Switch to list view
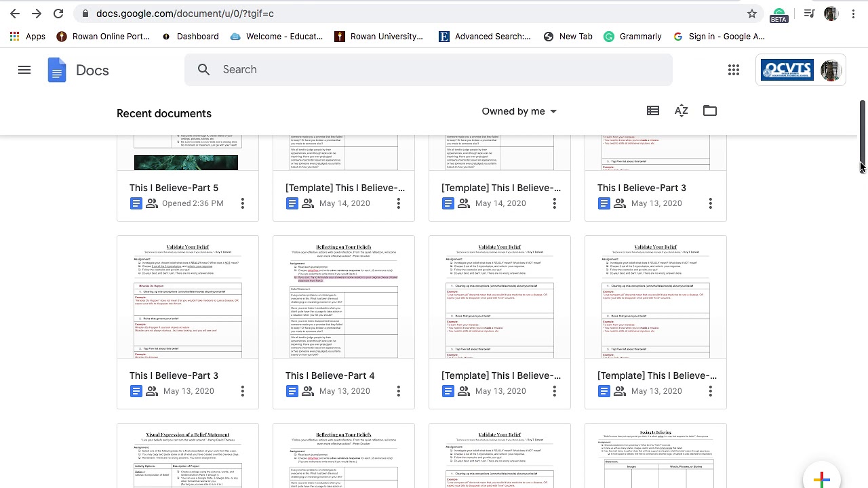The height and width of the screenshot is (488, 868). click(x=653, y=110)
